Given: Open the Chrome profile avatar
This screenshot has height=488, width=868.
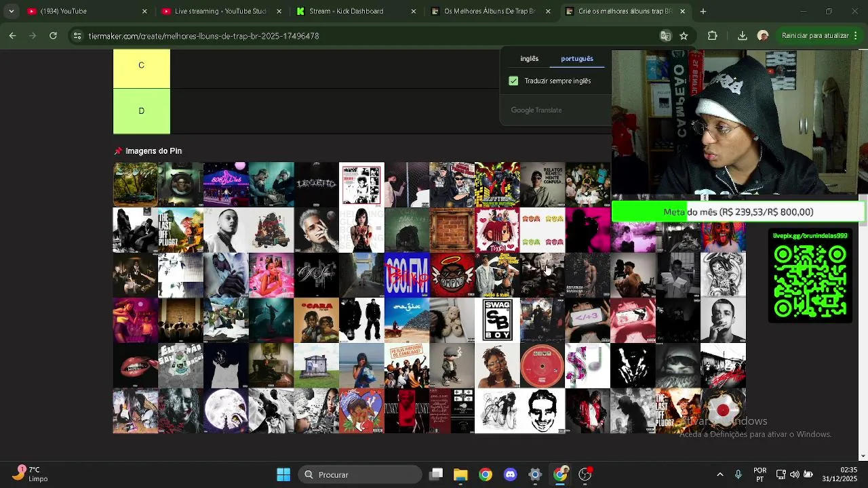Looking at the screenshot, I should pyautogui.click(x=763, y=36).
